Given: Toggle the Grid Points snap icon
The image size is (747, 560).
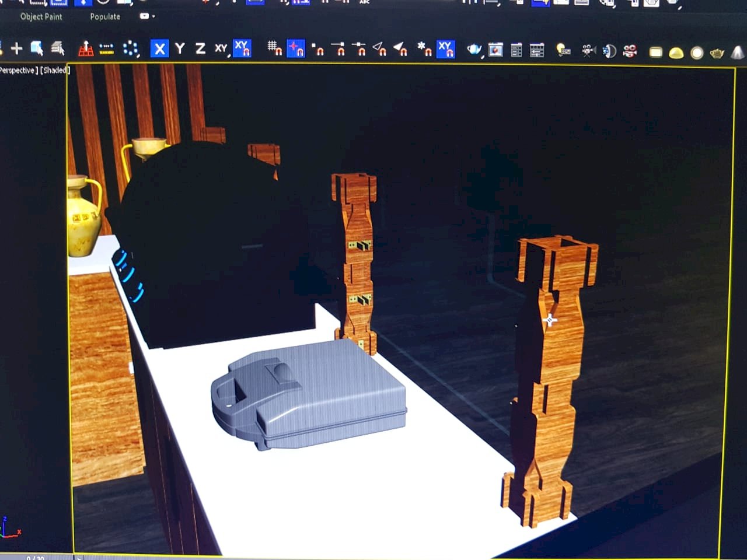Looking at the screenshot, I should [x=274, y=49].
